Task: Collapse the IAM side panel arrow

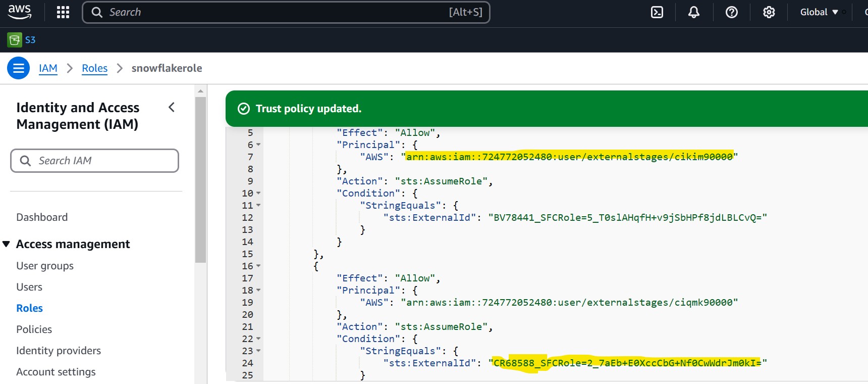Action: pos(172,107)
